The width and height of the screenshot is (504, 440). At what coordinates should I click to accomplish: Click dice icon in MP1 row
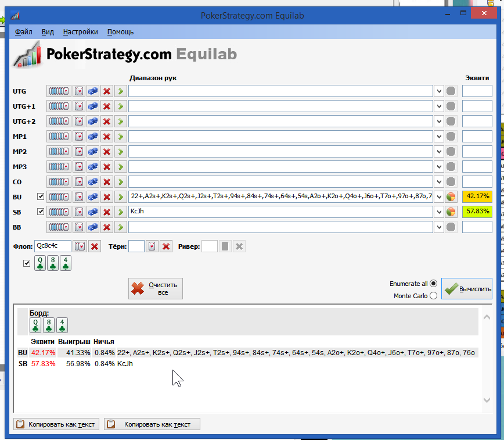coord(93,137)
